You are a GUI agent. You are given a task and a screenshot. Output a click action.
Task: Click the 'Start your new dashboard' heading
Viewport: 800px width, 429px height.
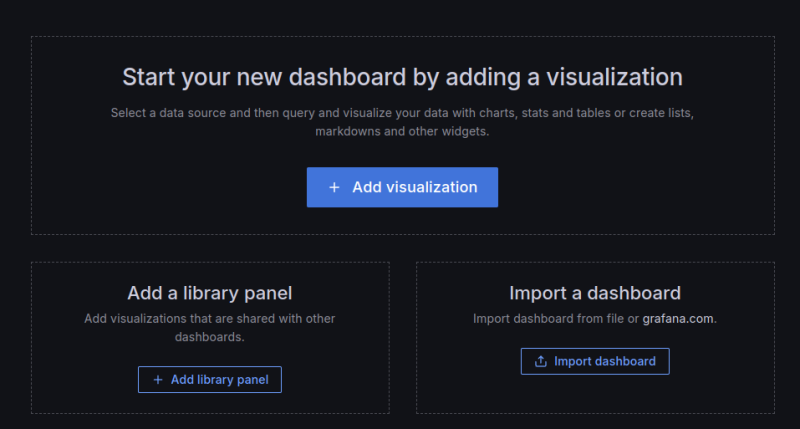point(402,77)
